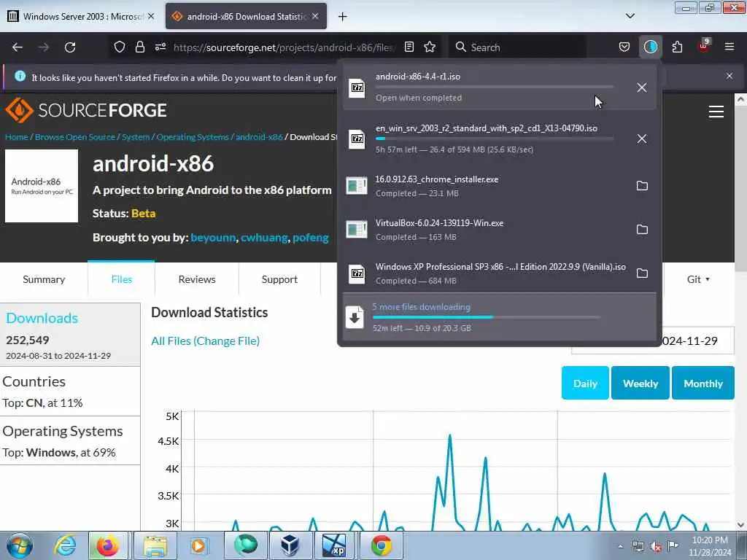Focus the Firefox Search box

519,47
